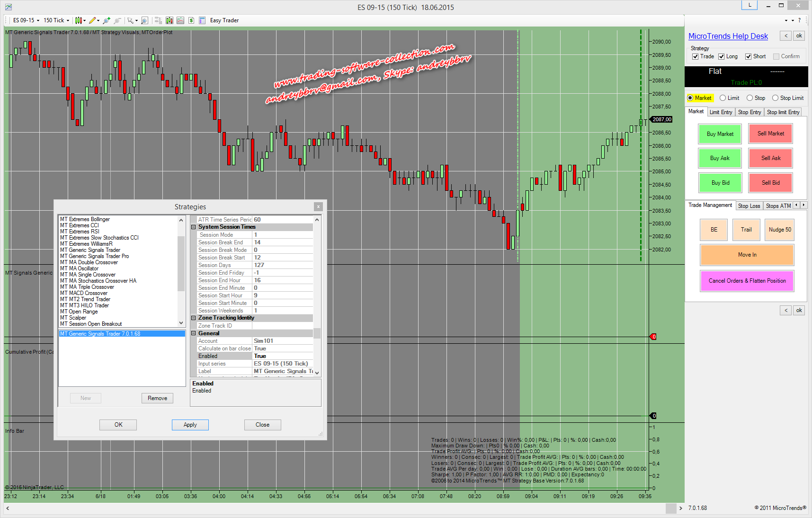This screenshot has height=518, width=812.
Task: Open the data series candlestick icon
Action: (169, 20)
